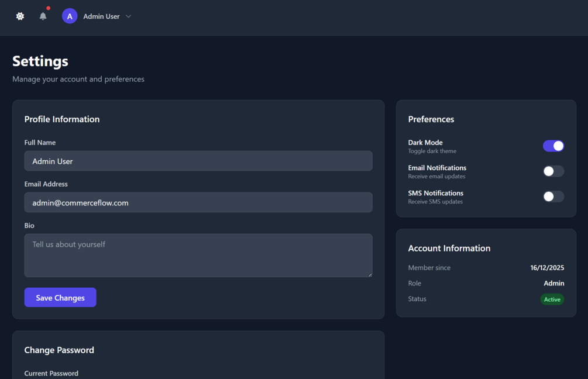Open the Admin User account menu name
588x379 pixels.
pyautogui.click(x=101, y=16)
